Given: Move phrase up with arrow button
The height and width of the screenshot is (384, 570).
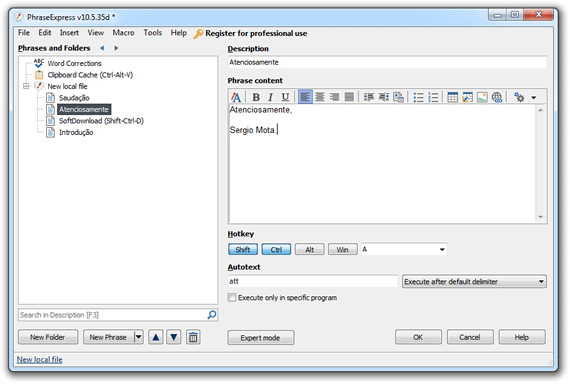Looking at the screenshot, I should coord(156,337).
